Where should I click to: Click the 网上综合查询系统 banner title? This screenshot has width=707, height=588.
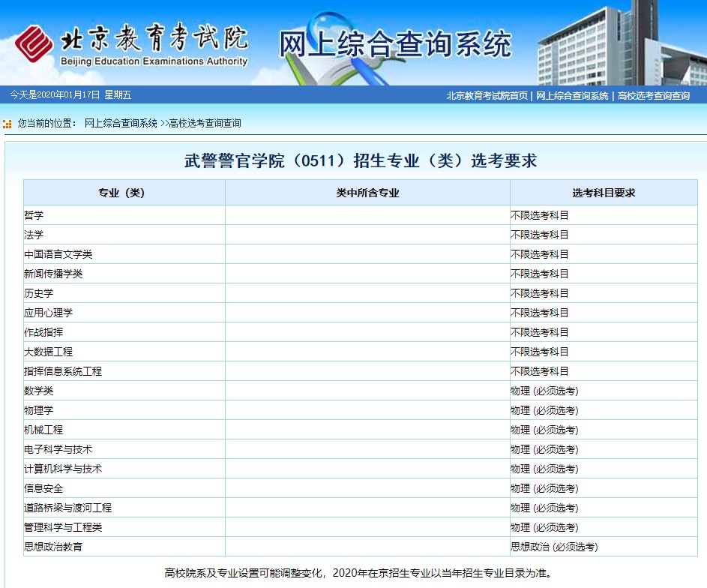[395, 44]
